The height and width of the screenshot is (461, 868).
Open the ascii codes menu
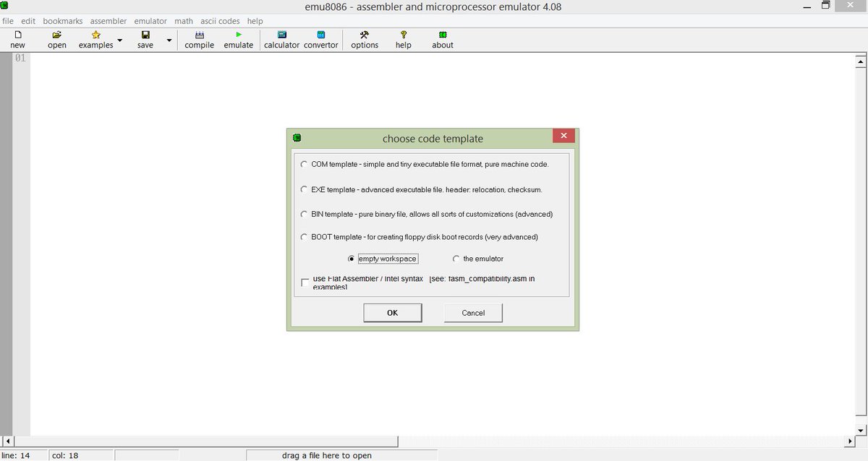coord(220,21)
